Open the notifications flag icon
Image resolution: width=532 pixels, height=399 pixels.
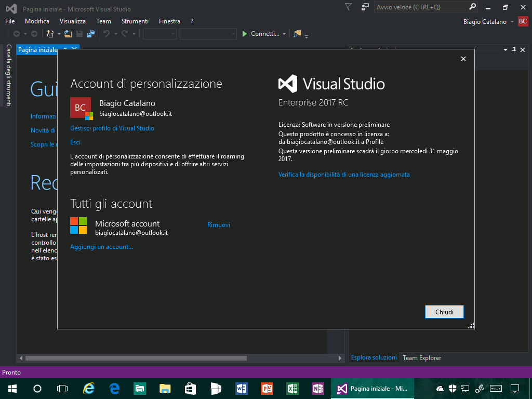349,7
